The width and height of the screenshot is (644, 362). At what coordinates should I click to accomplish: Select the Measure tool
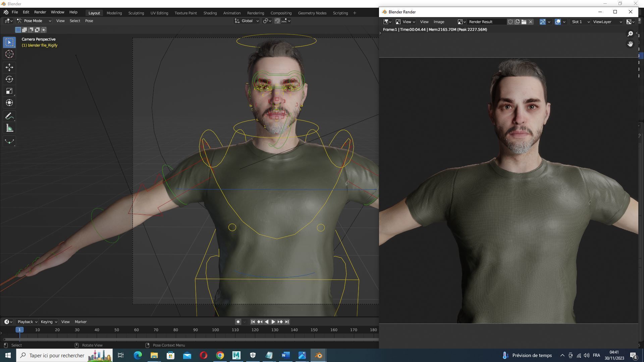(9, 128)
